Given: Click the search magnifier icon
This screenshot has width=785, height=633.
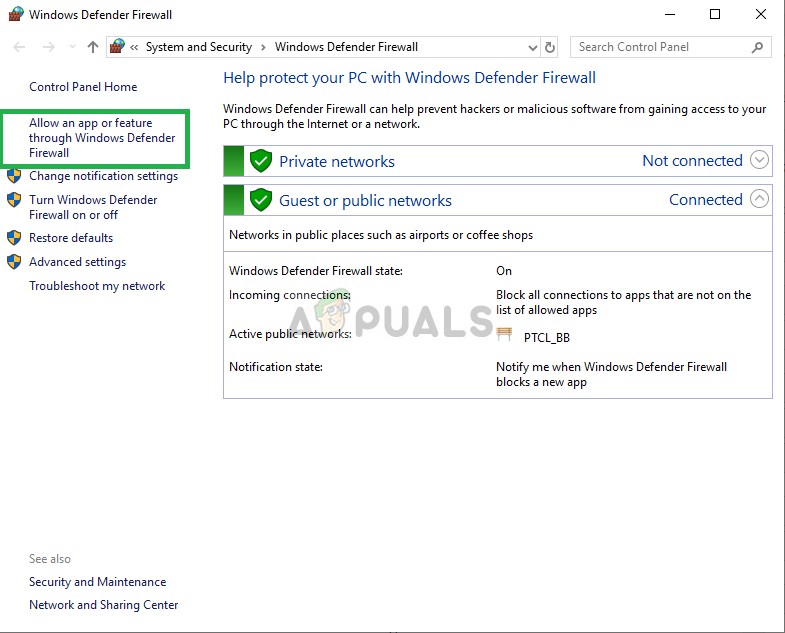Looking at the screenshot, I should (x=757, y=47).
